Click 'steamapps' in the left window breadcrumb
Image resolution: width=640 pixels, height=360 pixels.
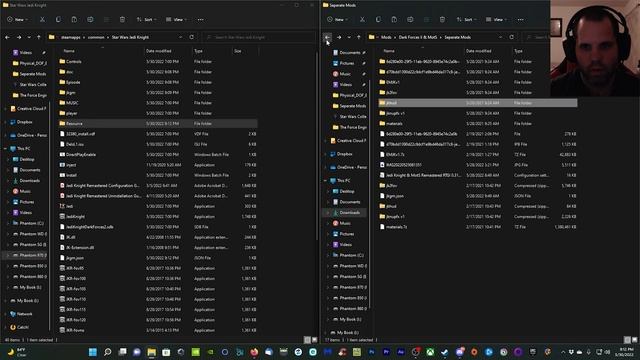[71, 37]
